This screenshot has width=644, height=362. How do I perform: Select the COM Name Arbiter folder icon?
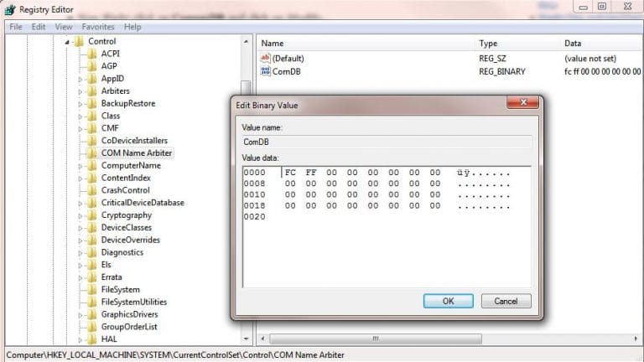click(x=92, y=153)
